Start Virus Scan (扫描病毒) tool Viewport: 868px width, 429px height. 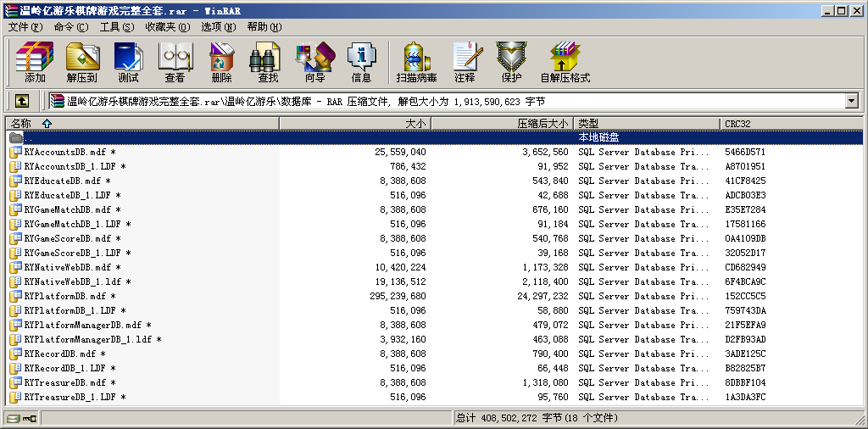[416, 63]
